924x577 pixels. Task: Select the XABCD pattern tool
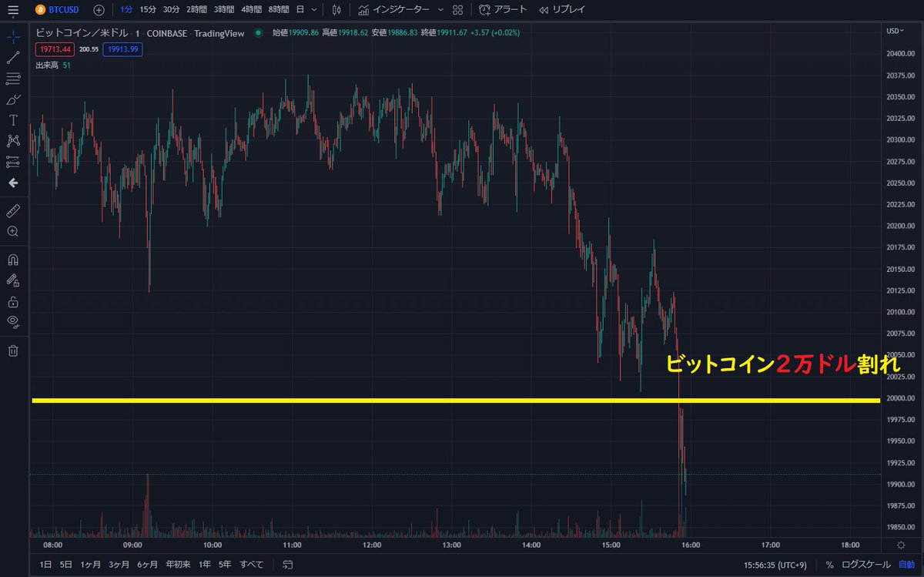[x=13, y=140]
